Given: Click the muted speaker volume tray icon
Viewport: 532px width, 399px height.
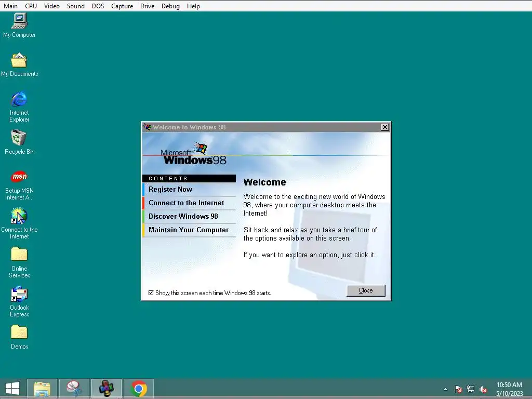Looking at the screenshot, I should [483, 389].
